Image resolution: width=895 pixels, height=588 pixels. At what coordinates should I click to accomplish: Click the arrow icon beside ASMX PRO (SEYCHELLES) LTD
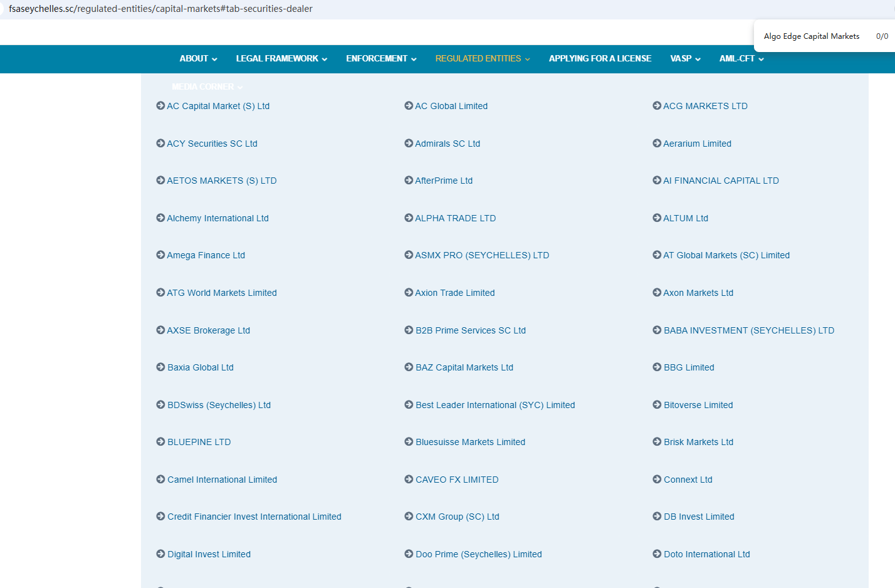coord(409,255)
